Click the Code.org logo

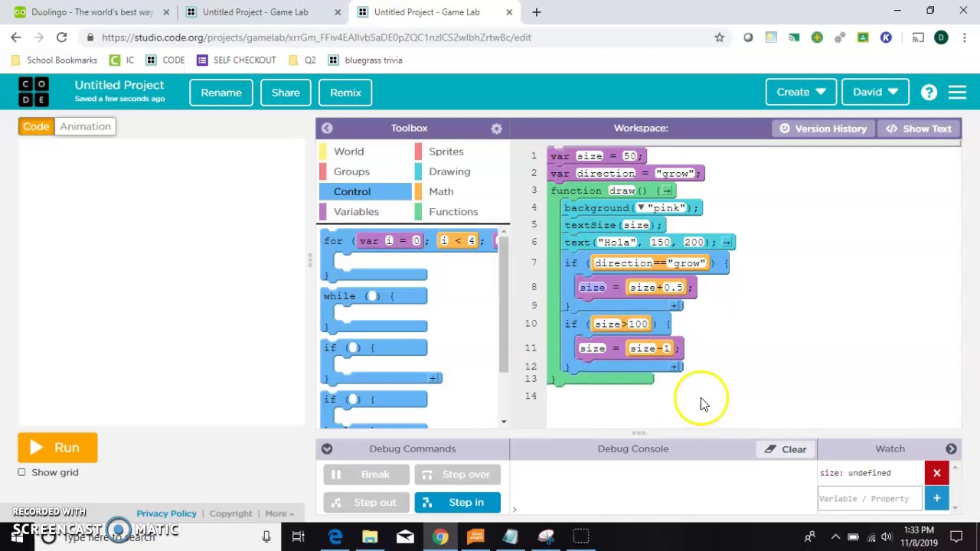[34, 92]
